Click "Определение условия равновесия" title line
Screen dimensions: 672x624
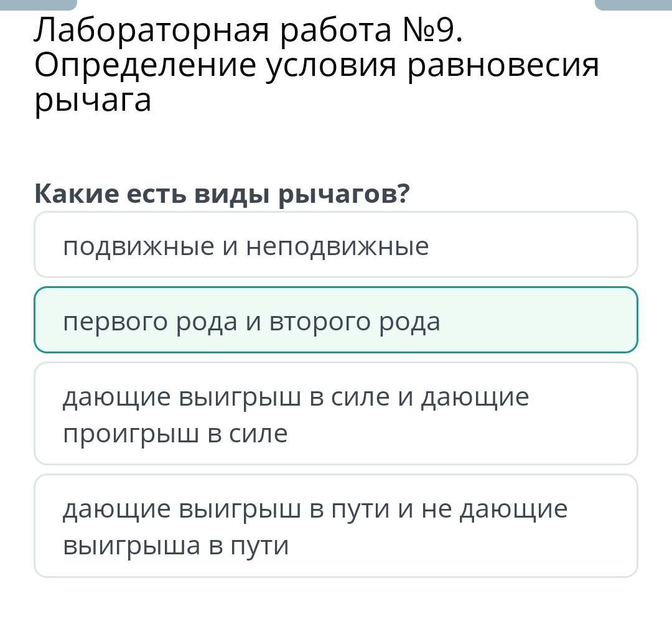[316, 65]
